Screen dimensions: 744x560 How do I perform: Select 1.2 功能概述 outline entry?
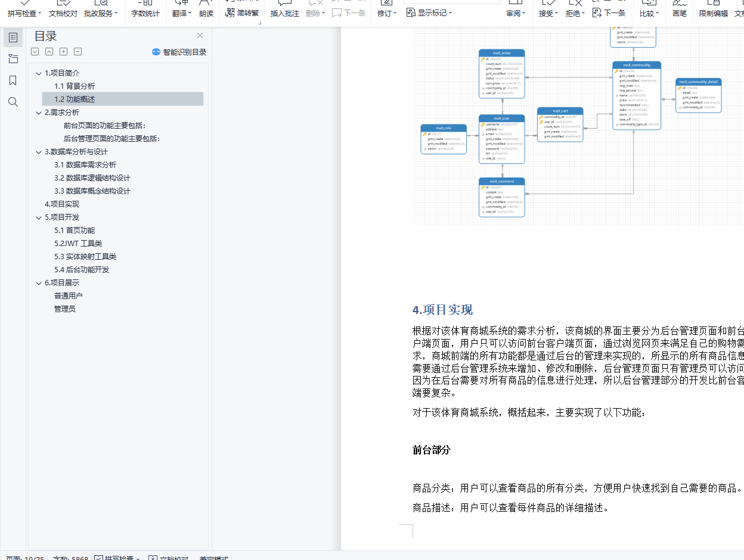(75, 99)
